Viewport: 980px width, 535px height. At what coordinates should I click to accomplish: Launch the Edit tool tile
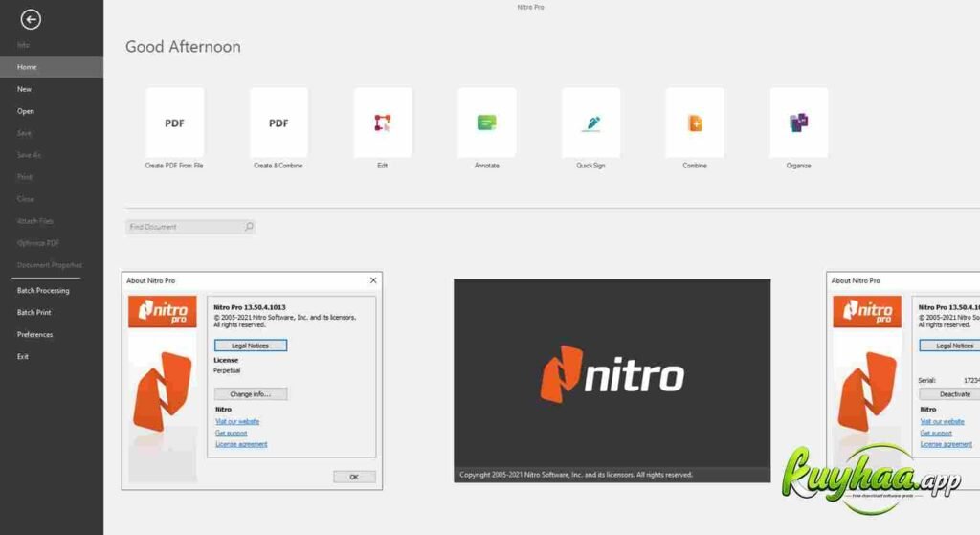pyautogui.click(x=383, y=123)
